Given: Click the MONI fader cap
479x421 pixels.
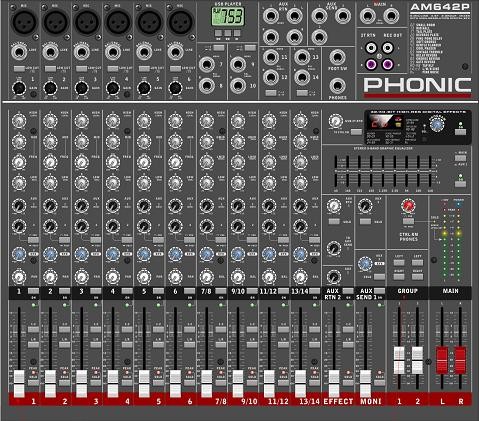Looking at the screenshot, I should click(365, 383).
